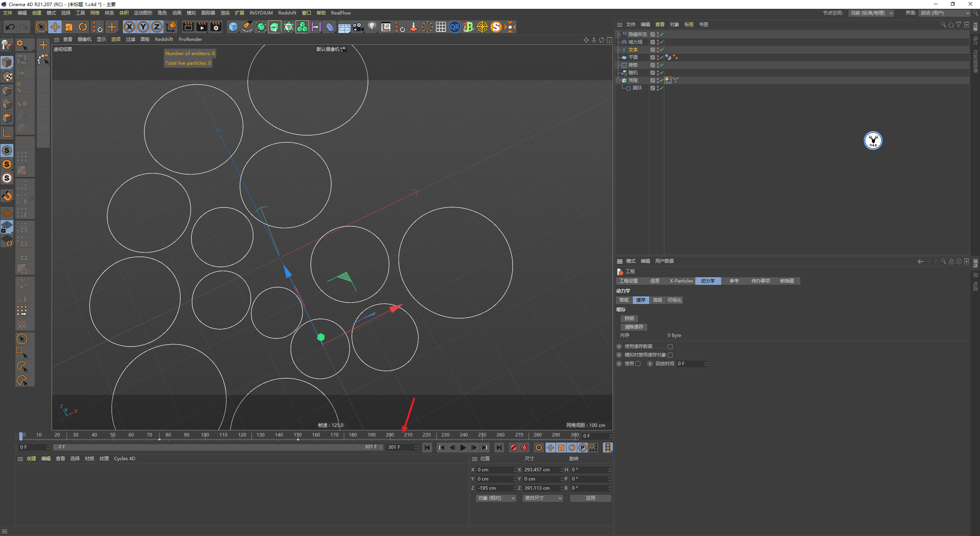Viewport: 980px width, 536px height.
Task: Open the Light object icon
Action: [x=372, y=27]
